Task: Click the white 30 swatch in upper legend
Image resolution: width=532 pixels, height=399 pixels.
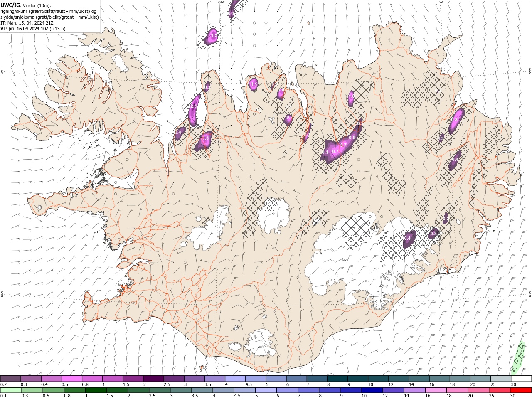Action: coord(521,378)
